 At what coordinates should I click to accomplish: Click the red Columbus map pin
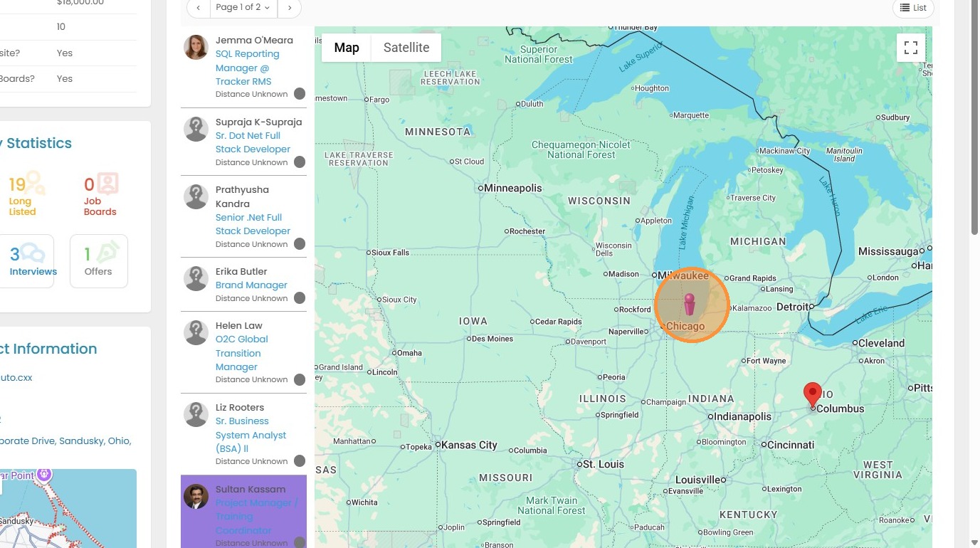(x=813, y=395)
